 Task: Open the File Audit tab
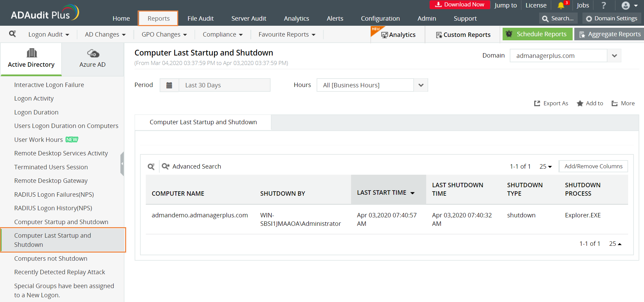[201, 19]
